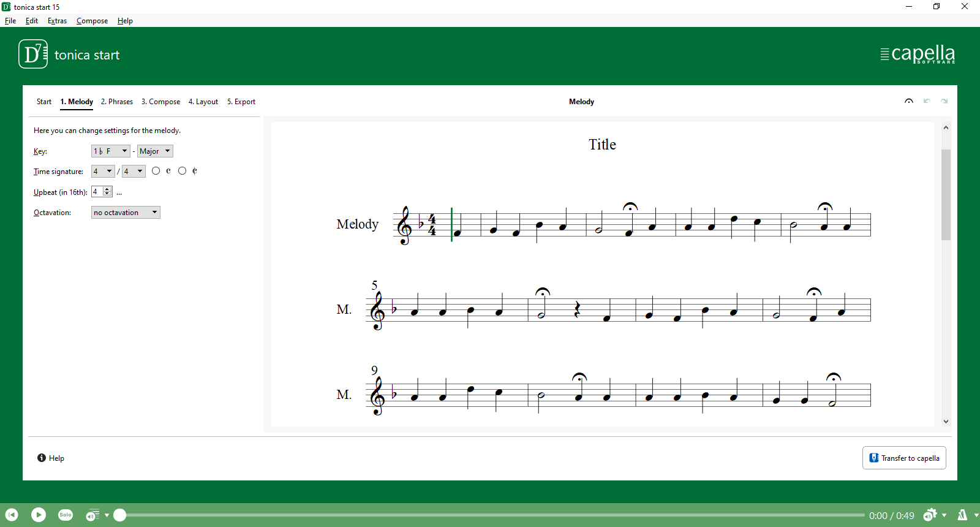
Task: Expand the volume mixer dropdown arrow
Action: point(107,515)
